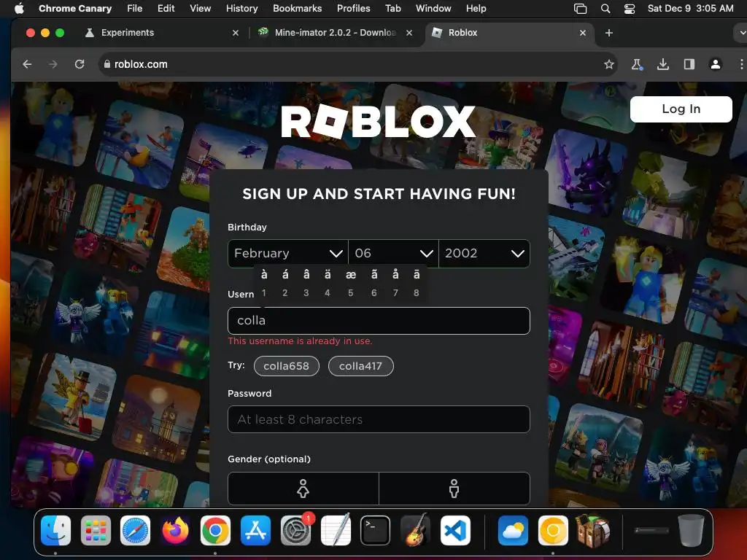The height and width of the screenshot is (560, 747).
Task: Go back using the browser back arrow
Action: click(27, 64)
